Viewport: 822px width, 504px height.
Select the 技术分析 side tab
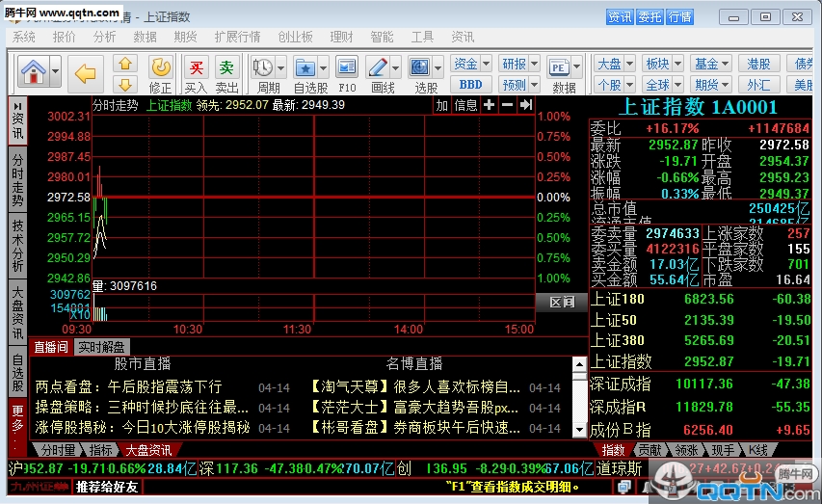pos(17,246)
